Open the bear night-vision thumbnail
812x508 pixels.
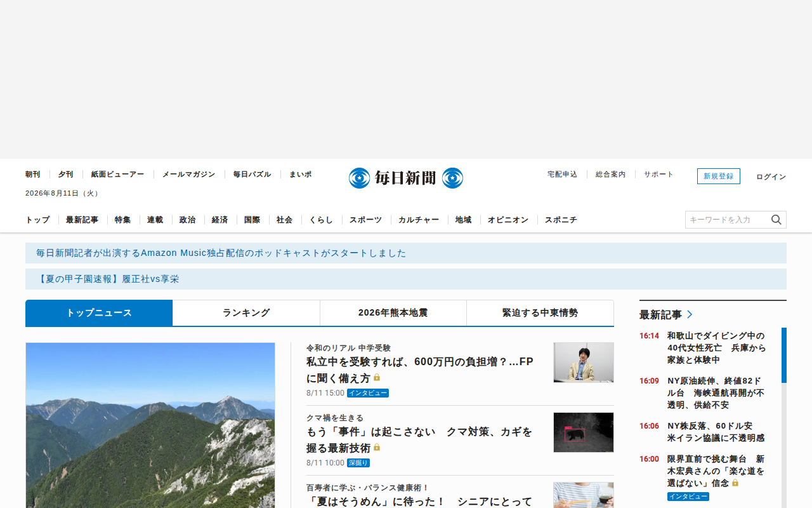[584, 432]
